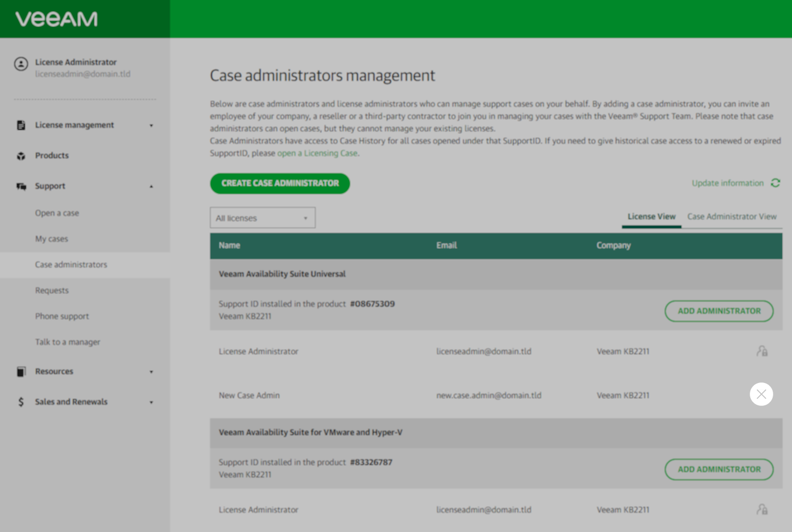This screenshot has width=792, height=532.
Task: Remove New Case Admin with X icon
Action: click(761, 394)
